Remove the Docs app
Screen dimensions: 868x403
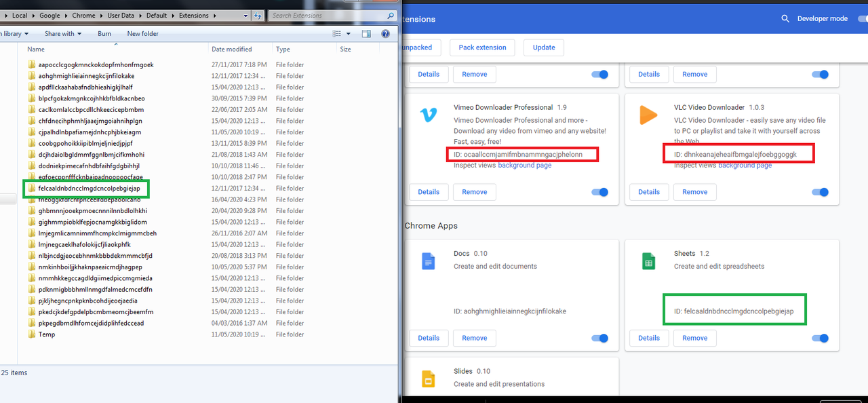coord(475,338)
